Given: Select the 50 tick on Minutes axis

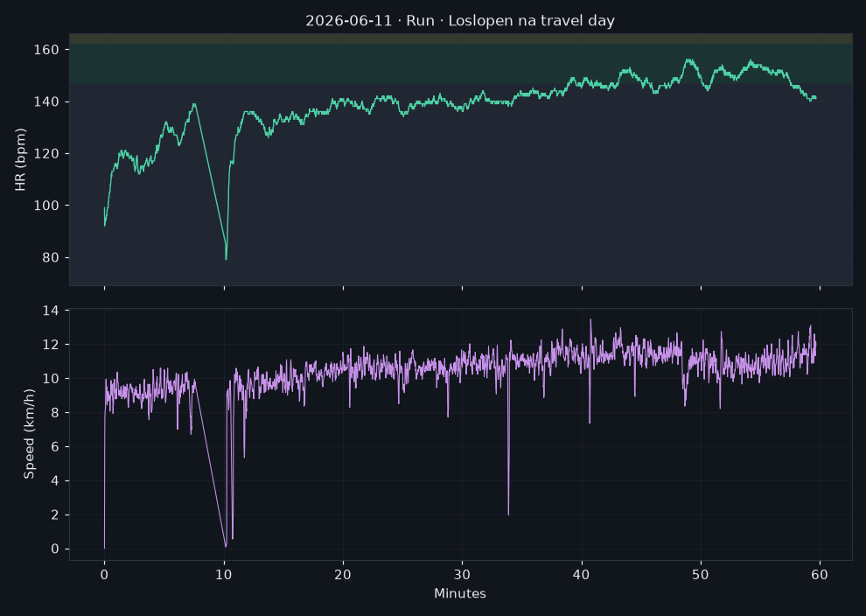Looking at the screenshot, I should click(701, 575).
